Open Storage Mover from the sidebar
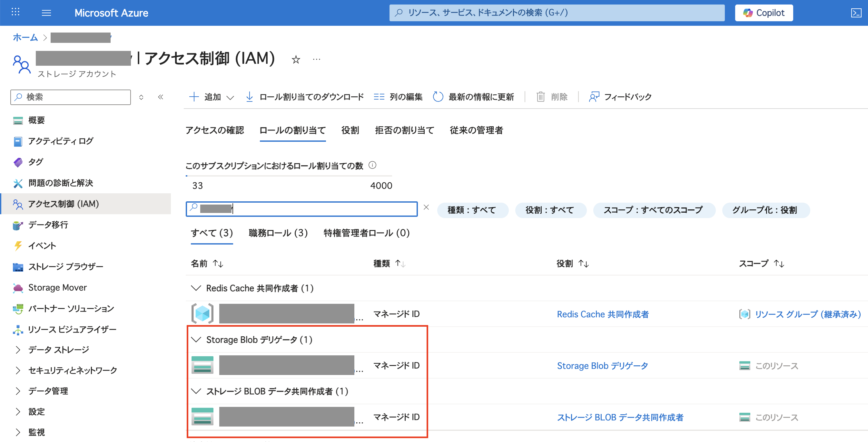The image size is (868, 442). coord(58,287)
